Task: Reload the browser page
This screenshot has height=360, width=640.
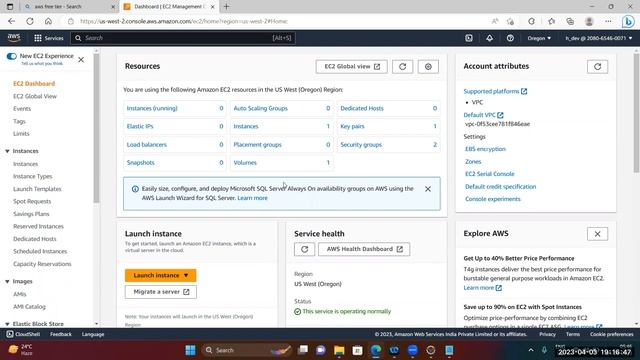Action: (30, 21)
